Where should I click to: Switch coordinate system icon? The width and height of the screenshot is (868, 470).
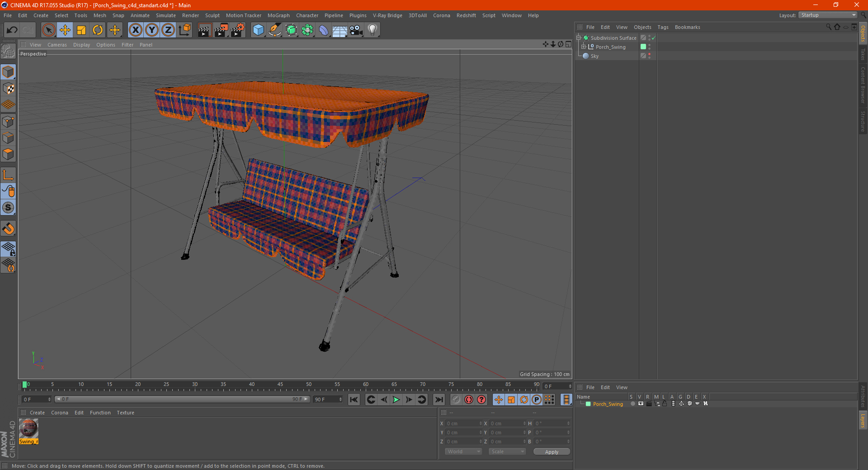[185, 30]
